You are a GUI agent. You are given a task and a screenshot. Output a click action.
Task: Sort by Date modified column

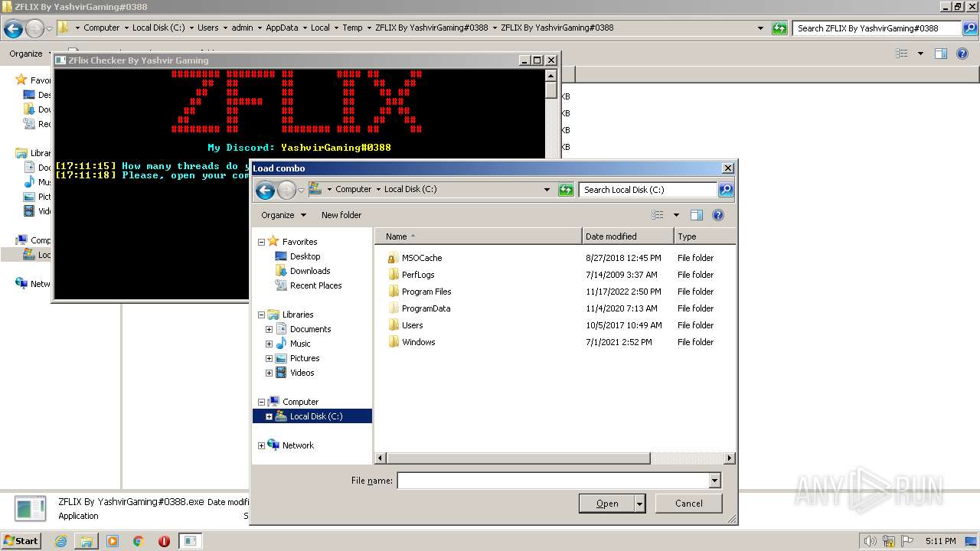pos(628,236)
